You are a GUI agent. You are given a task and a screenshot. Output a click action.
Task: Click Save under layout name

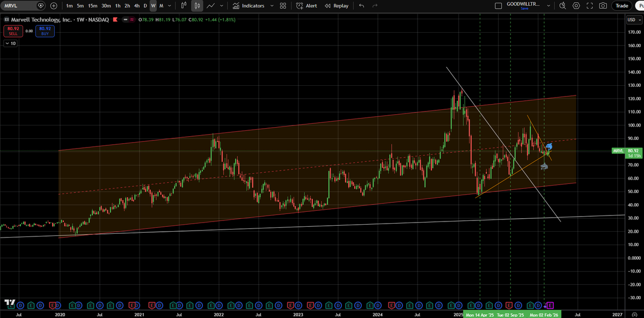pyautogui.click(x=525, y=9)
